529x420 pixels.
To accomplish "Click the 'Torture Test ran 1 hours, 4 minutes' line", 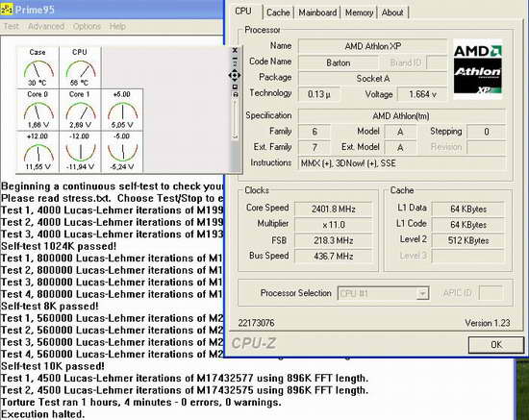I will point(141,402).
